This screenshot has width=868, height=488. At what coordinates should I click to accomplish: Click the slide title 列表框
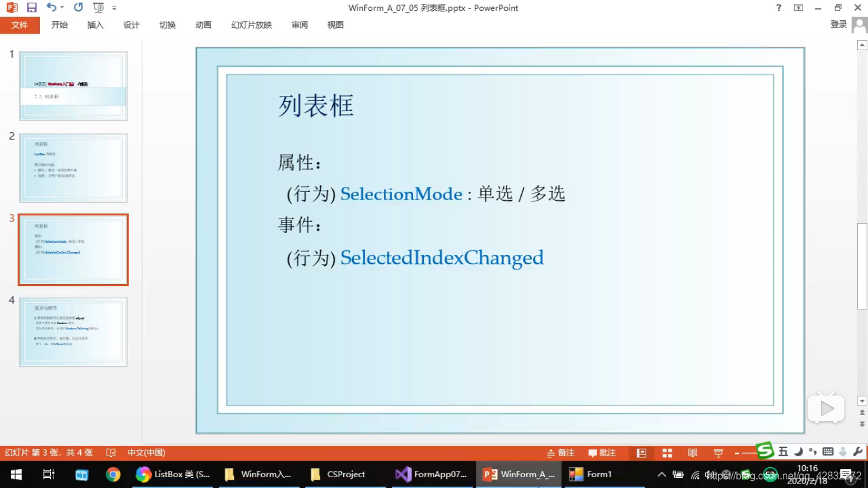[x=316, y=105]
